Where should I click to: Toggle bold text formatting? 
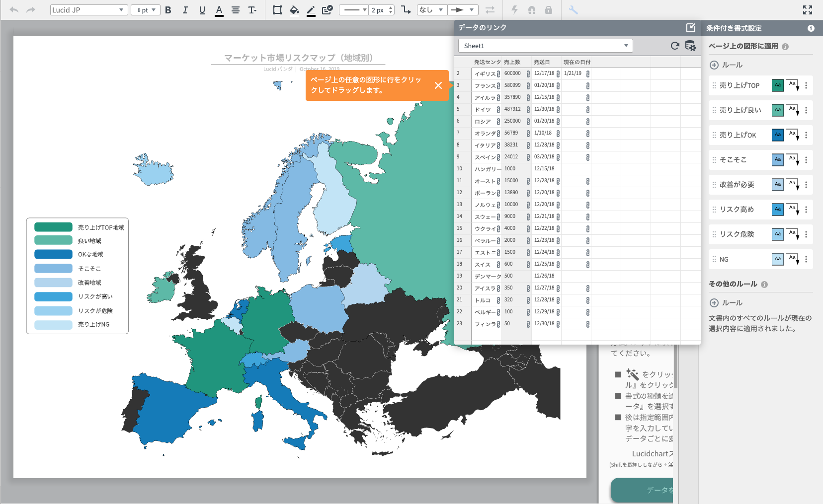(168, 10)
